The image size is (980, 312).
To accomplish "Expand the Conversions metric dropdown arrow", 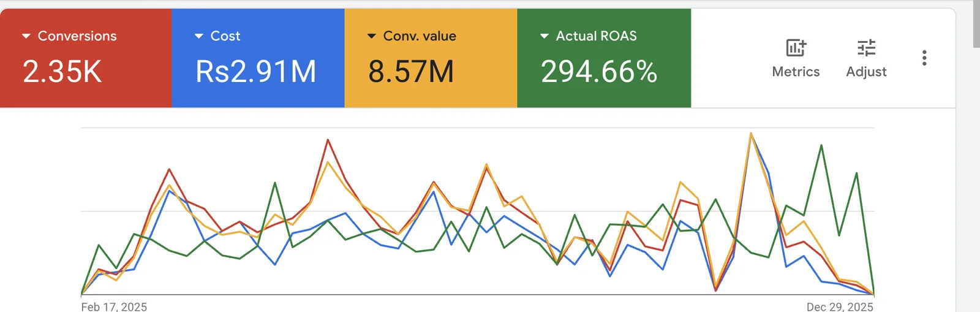I will (26, 36).
